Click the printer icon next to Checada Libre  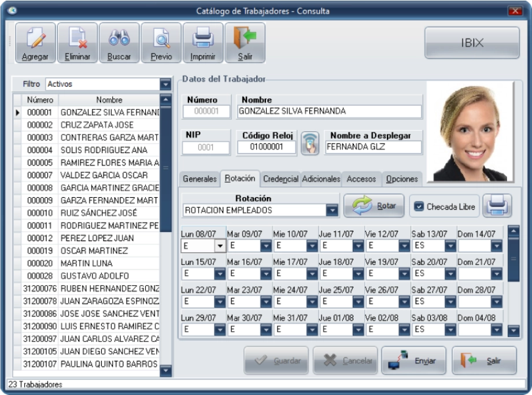(x=498, y=206)
